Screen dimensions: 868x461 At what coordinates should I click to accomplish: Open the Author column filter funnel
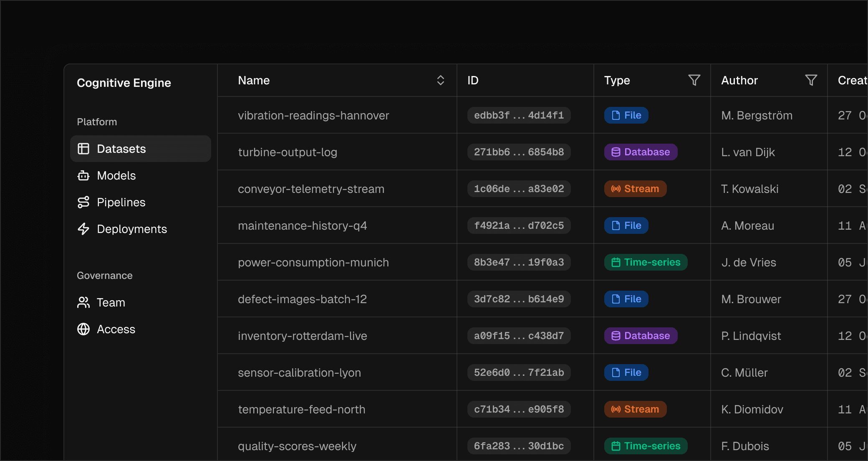pyautogui.click(x=811, y=80)
